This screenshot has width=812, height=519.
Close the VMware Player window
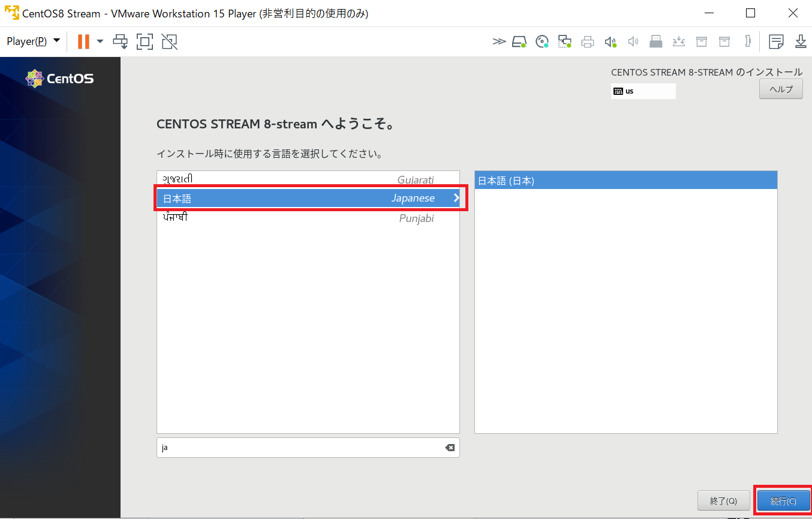pos(792,13)
